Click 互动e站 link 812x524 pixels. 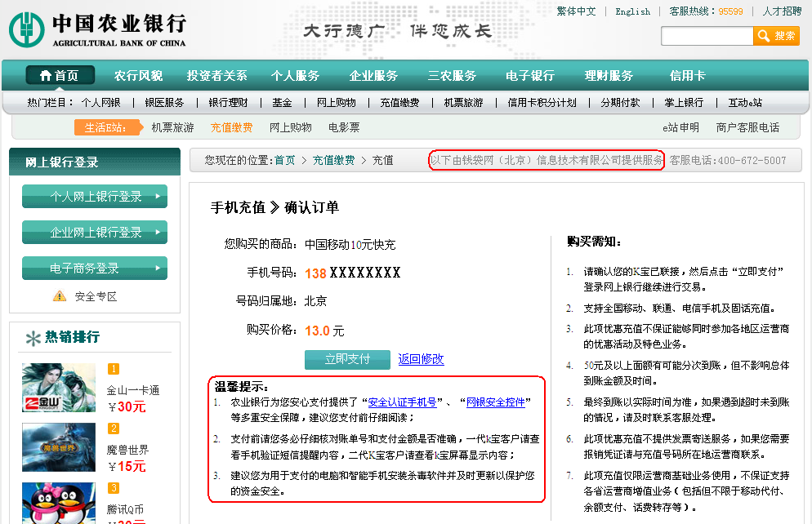pyautogui.click(x=745, y=102)
